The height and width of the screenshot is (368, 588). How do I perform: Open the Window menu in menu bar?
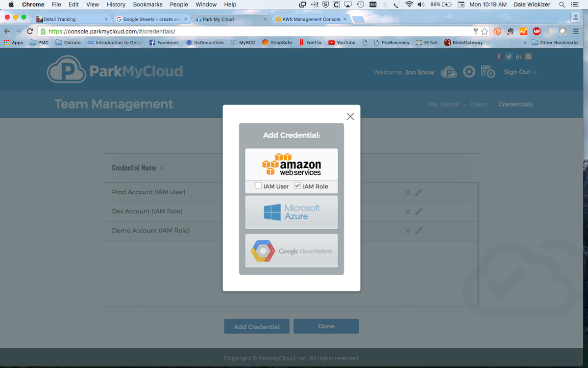point(206,4)
